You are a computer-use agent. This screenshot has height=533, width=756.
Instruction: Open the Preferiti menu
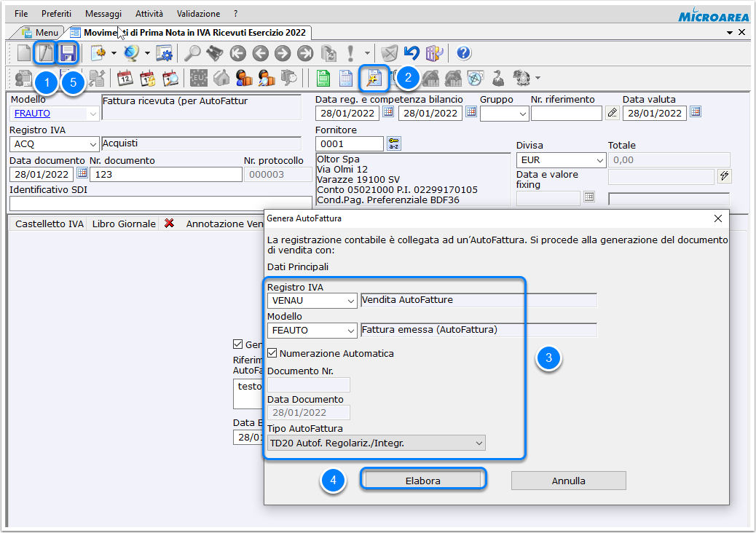pos(56,14)
